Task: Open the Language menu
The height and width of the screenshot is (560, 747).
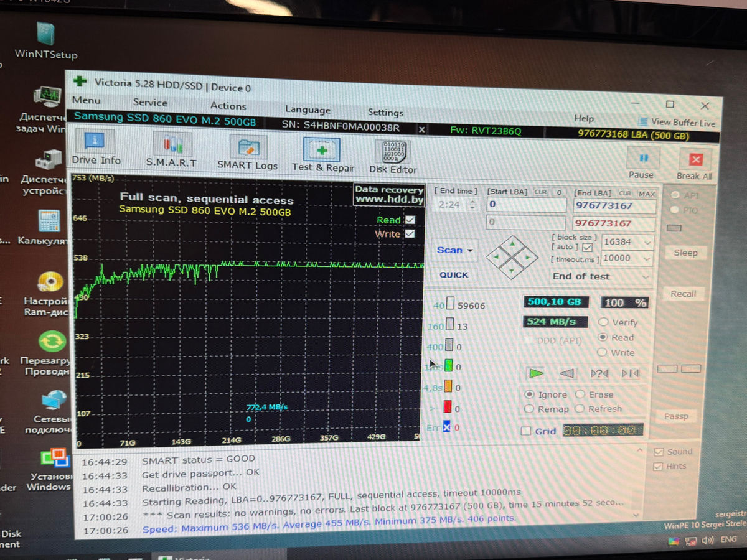Action: coord(308,110)
